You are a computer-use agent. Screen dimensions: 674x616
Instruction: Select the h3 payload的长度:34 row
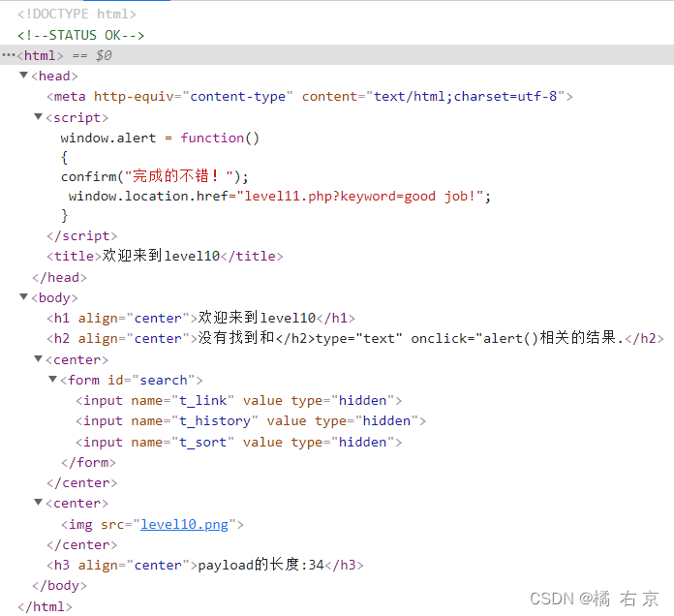click(x=205, y=565)
